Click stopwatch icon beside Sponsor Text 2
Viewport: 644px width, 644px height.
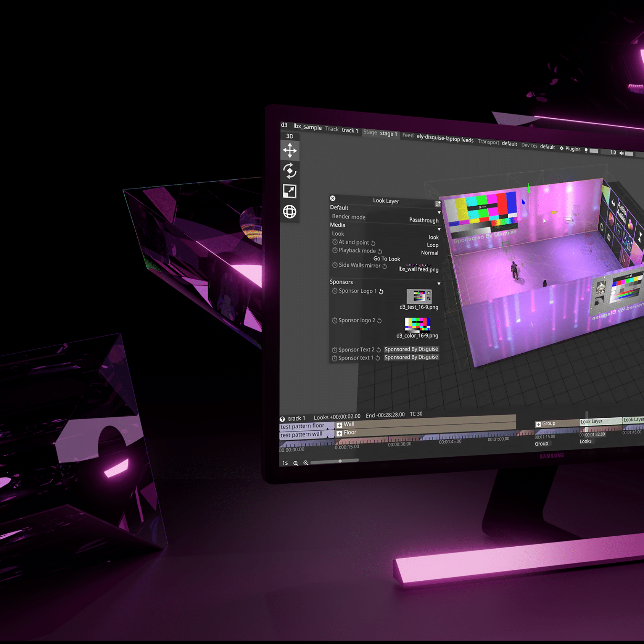click(x=335, y=350)
